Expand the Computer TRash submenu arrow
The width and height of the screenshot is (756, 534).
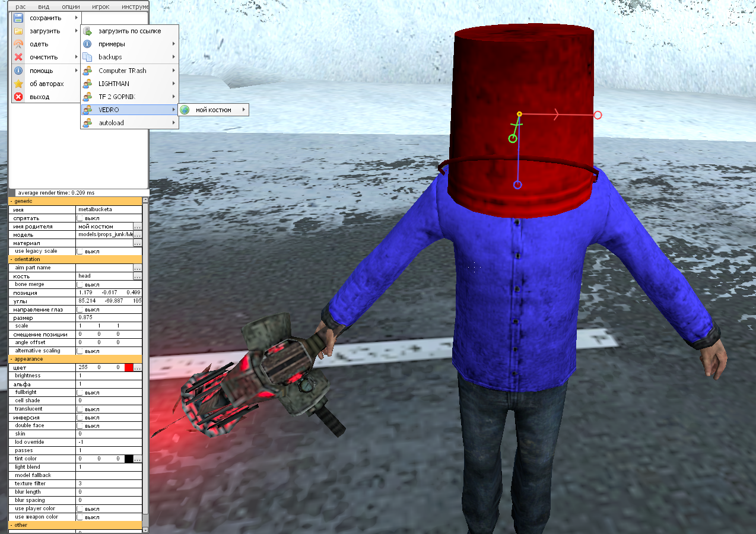pyautogui.click(x=174, y=71)
